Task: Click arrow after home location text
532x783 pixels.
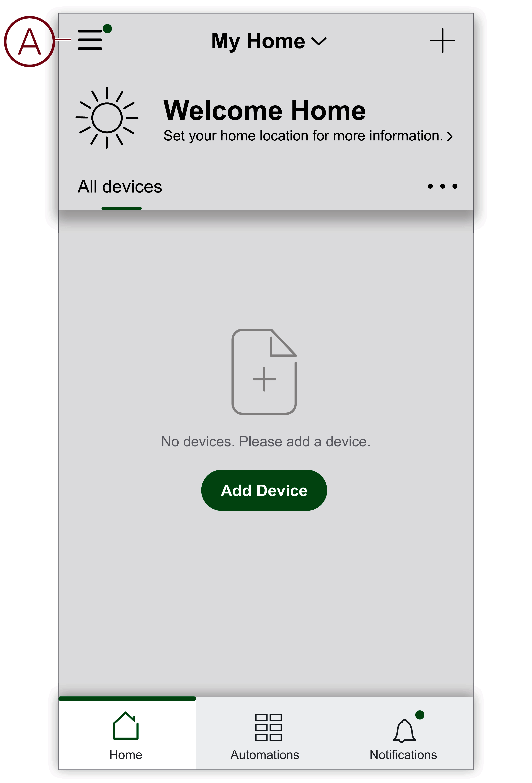Action: click(x=449, y=137)
